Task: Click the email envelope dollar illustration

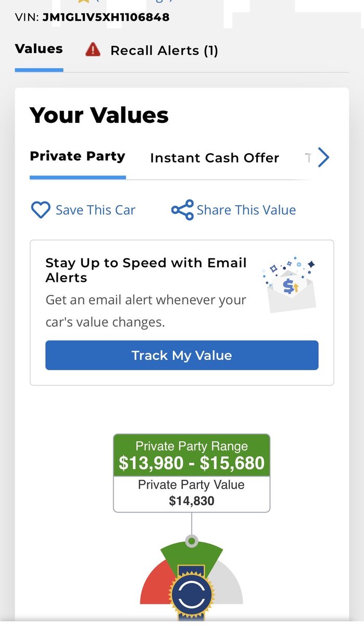Action: pos(291,285)
